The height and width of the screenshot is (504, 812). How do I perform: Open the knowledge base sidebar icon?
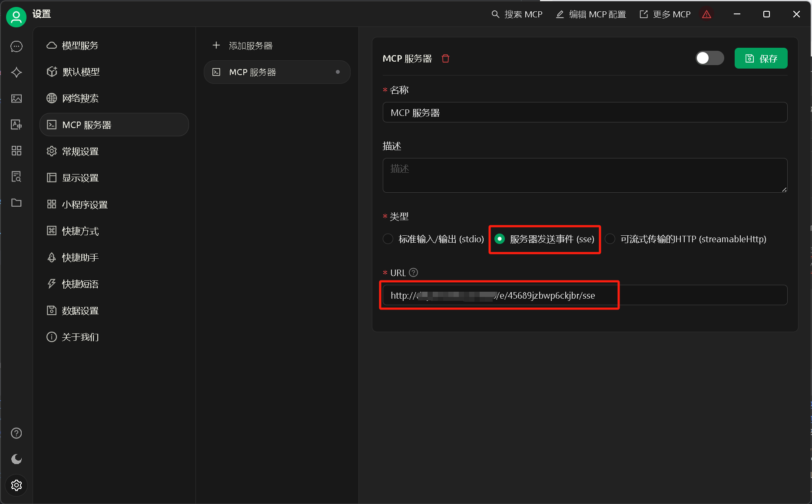17,177
